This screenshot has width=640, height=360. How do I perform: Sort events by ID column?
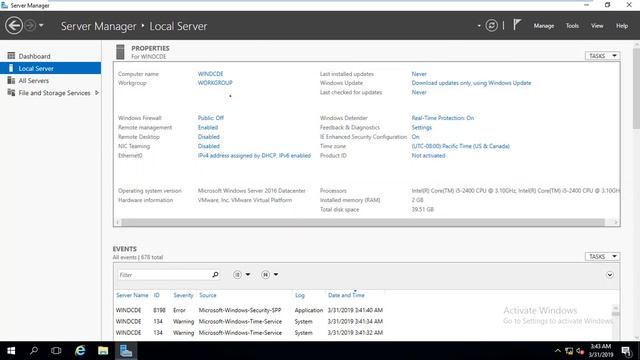pyautogui.click(x=157, y=295)
